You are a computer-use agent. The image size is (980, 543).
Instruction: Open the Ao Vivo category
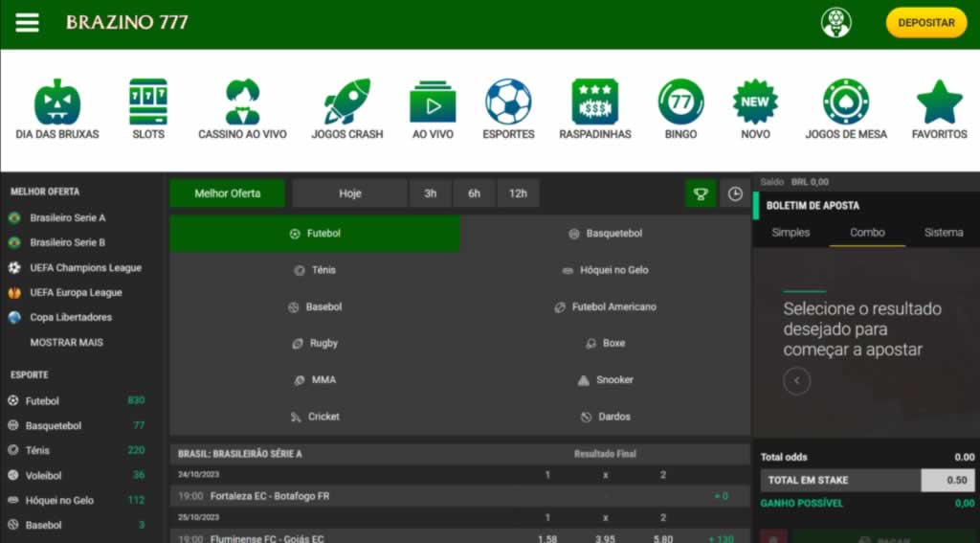tap(433, 109)
